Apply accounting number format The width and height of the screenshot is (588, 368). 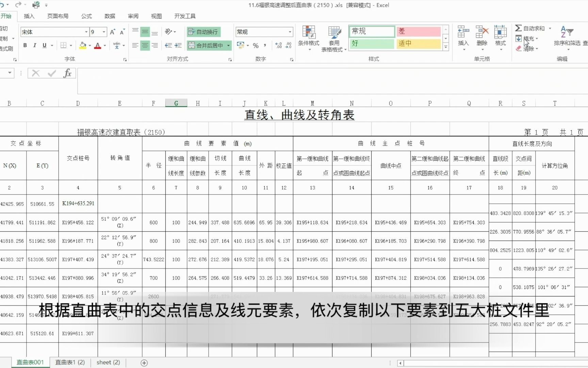tap(241, 45)
